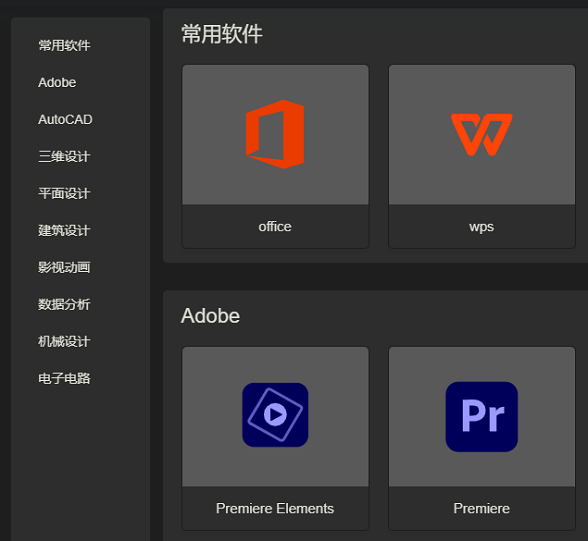The image size is (588, 541).
Task: Select 常用软件 in the sidebar
Action: pos(64,45)
